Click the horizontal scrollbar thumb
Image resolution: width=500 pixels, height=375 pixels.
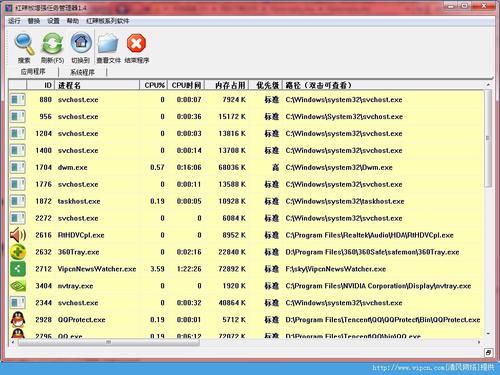coord(109,342)
